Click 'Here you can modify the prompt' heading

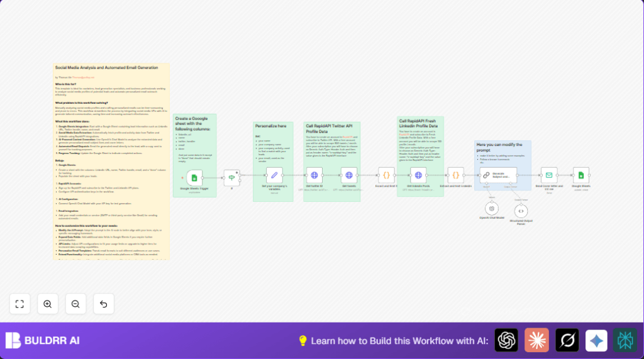coord(499,147)
